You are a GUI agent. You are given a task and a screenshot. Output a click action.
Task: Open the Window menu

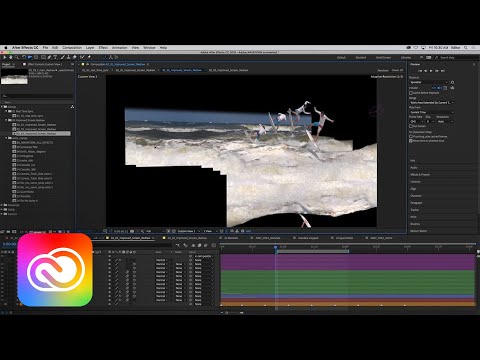pos(149,48)
